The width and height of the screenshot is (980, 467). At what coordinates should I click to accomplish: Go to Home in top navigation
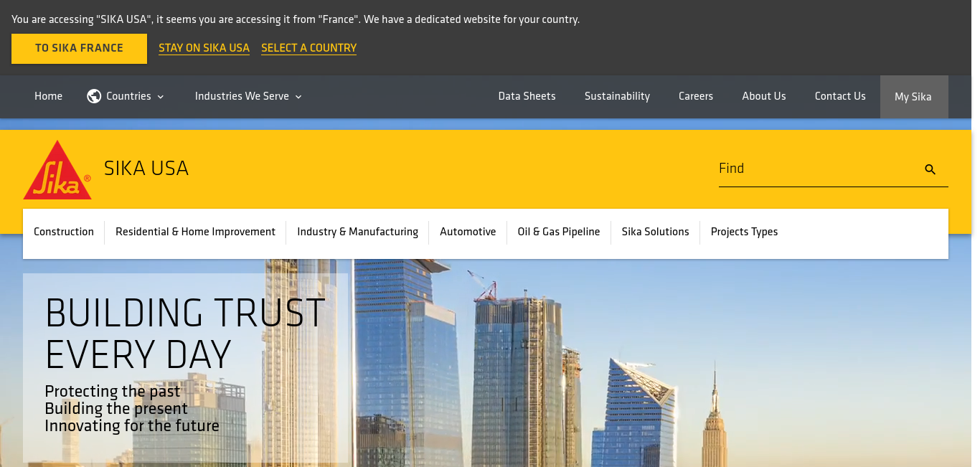pyautogui.click(x=48, y=96)
